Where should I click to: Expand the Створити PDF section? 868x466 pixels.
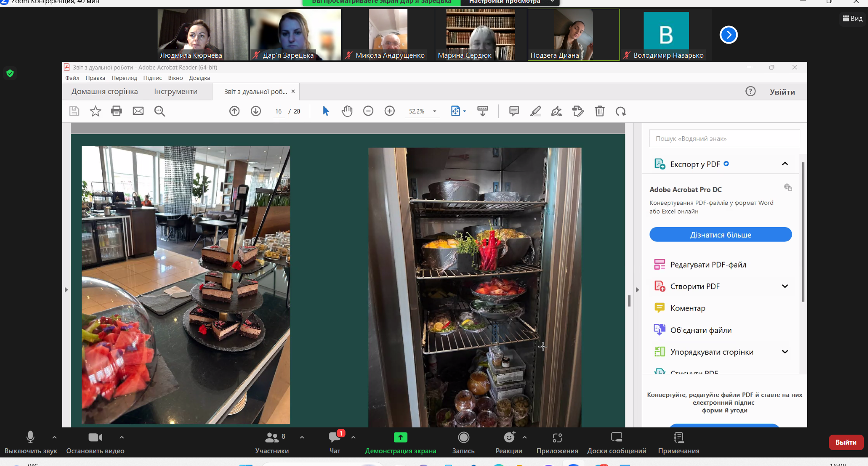coord(784,286)
